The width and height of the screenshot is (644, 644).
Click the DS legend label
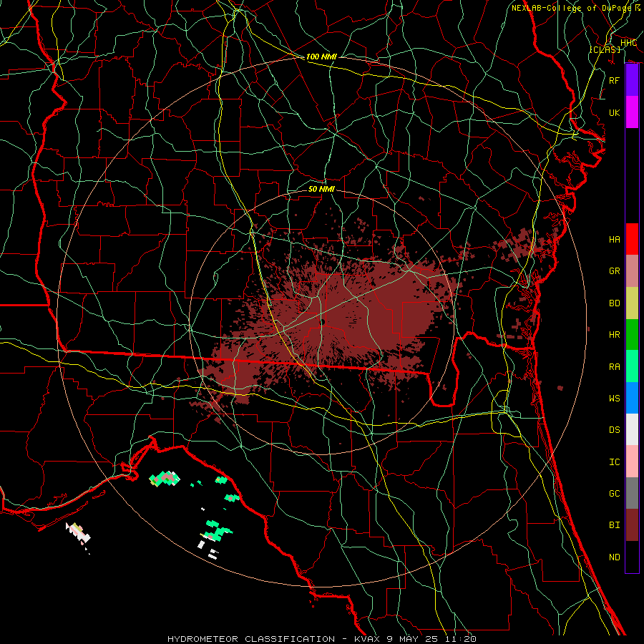615,430
